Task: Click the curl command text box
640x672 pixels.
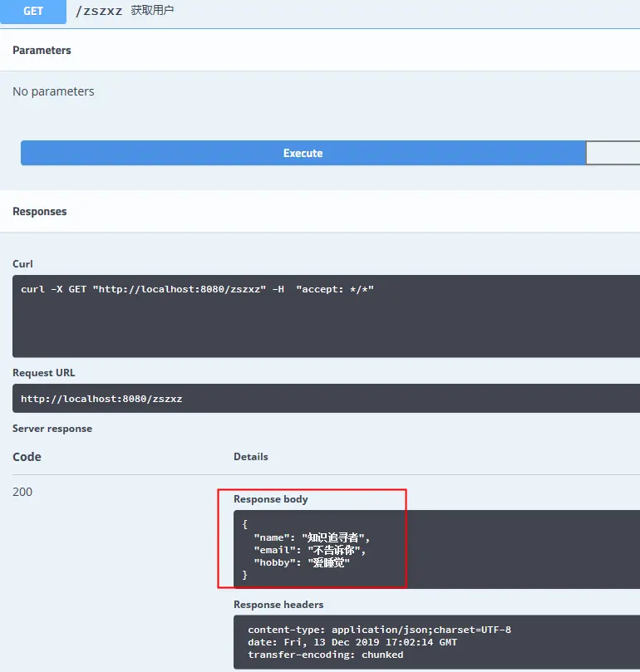Action: (326, 316)
